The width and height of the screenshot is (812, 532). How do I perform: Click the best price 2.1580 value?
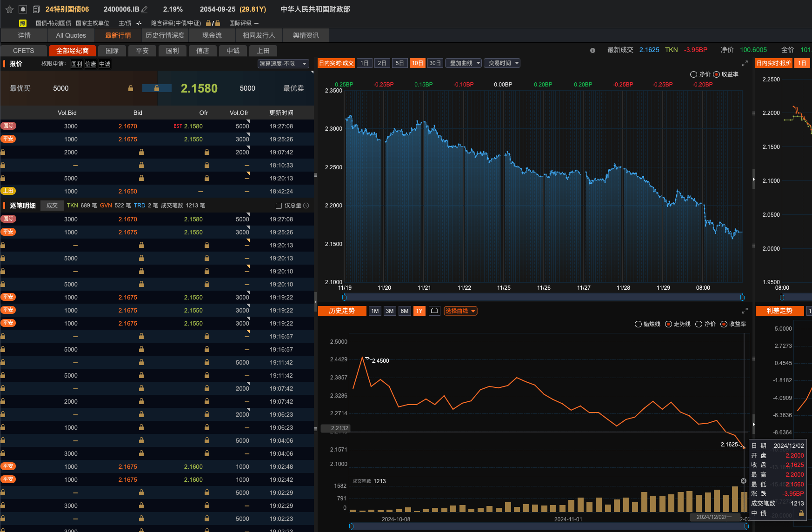[x=199, y=88]
